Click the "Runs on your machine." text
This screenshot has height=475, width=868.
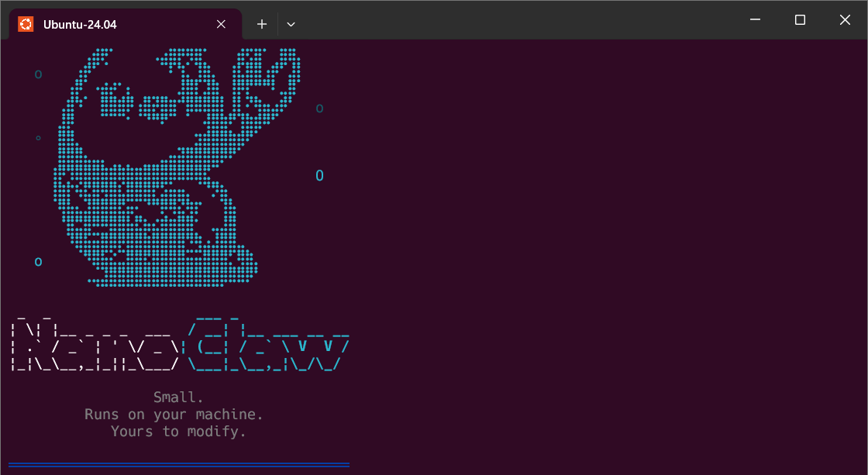pos(174,415)
